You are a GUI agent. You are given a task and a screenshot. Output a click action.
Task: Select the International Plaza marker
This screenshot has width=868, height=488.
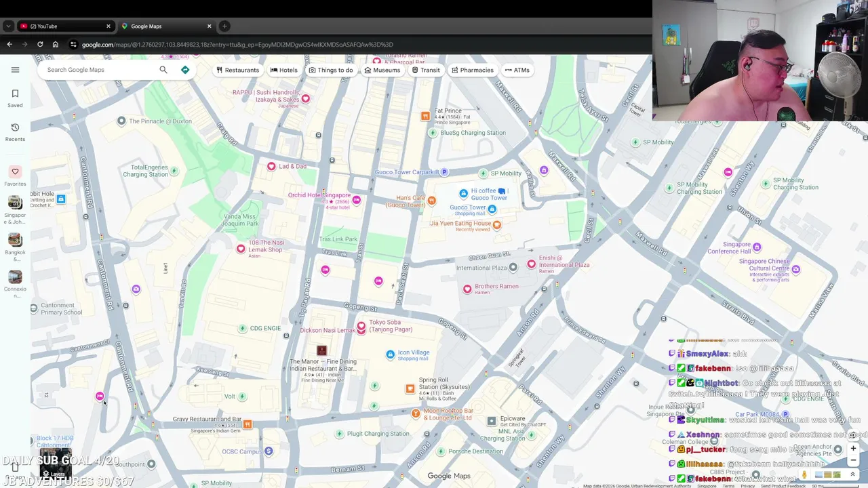click(x=513, y=268)
